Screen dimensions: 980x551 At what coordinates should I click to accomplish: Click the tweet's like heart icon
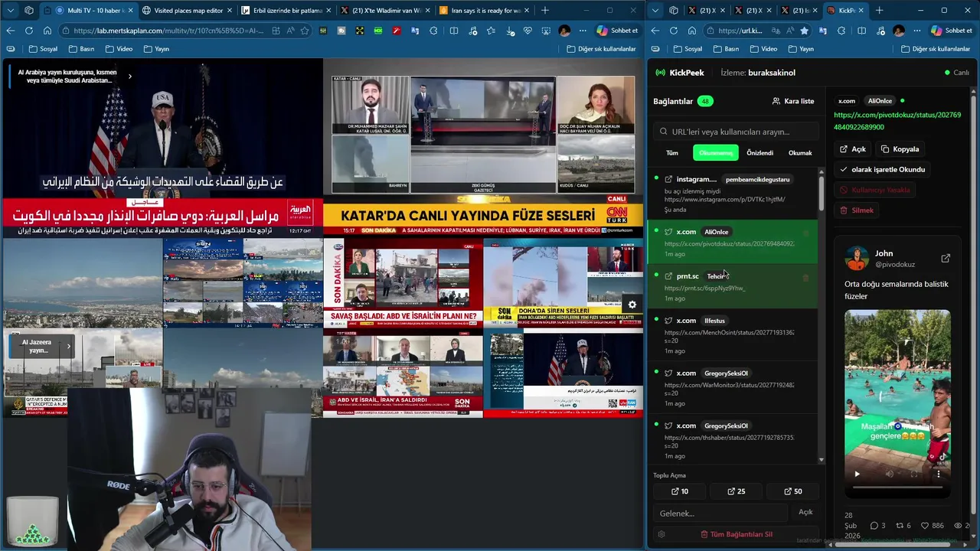(926, 526)
